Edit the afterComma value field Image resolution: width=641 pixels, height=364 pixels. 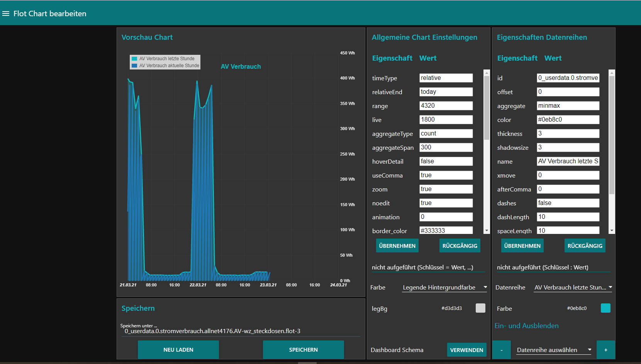568,189
